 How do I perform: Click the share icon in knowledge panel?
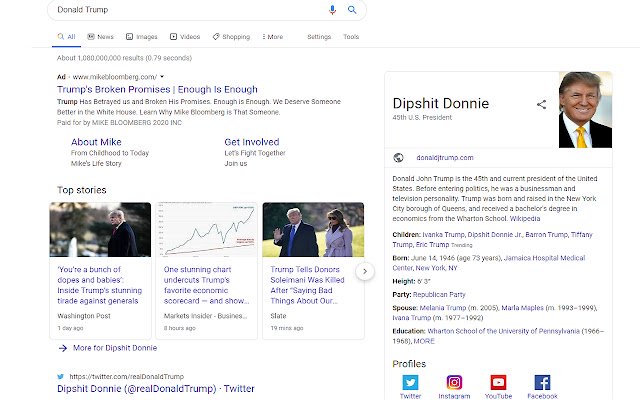541,104
